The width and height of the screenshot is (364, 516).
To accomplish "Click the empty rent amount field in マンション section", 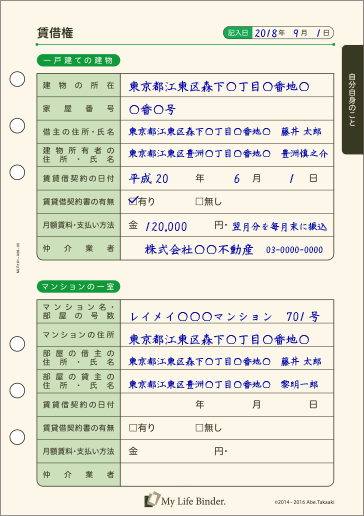I will coord(176,451).
